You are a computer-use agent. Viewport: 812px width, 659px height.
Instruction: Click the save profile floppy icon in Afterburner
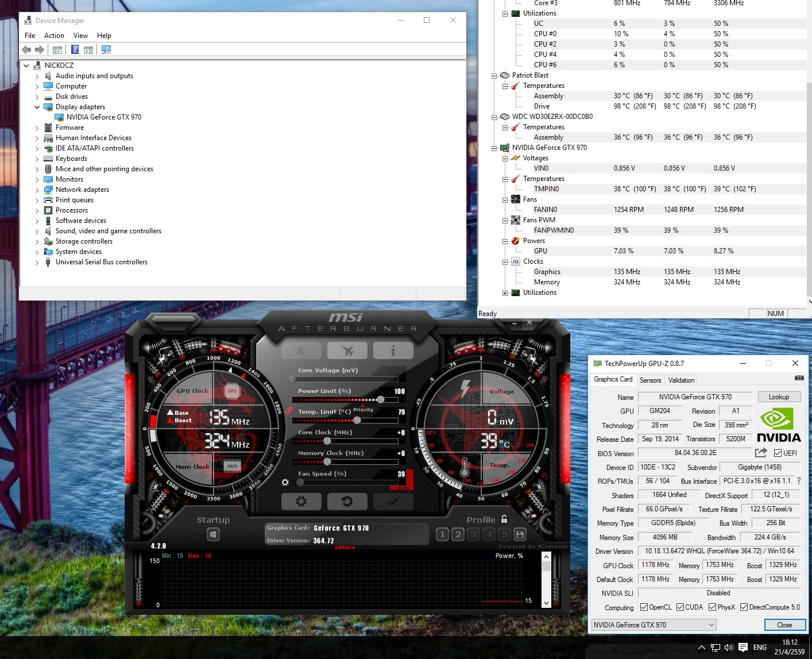(520, 534)
